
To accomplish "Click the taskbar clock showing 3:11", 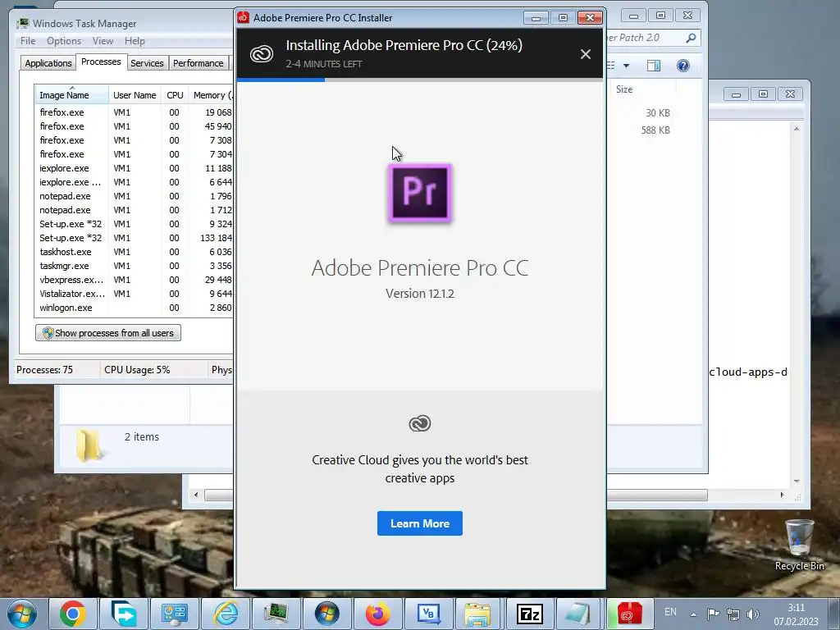I will coord(796,614).
